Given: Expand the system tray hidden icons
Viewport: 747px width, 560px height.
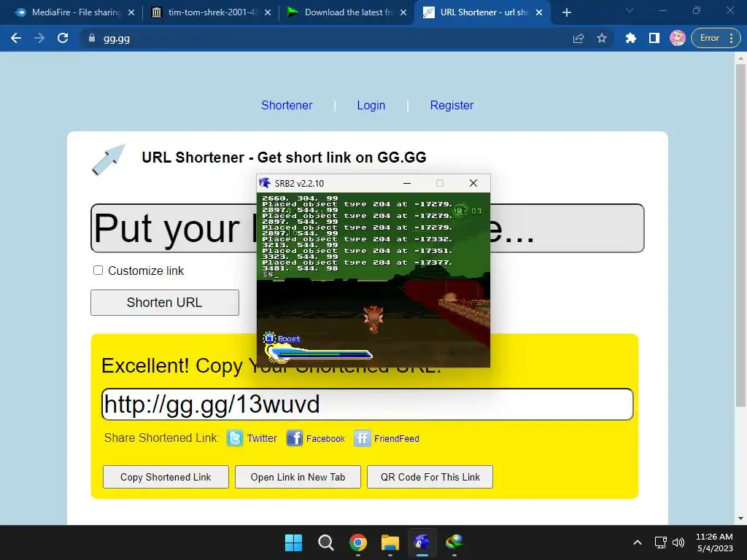Looking at the screenshot, I should pos(637,542).
